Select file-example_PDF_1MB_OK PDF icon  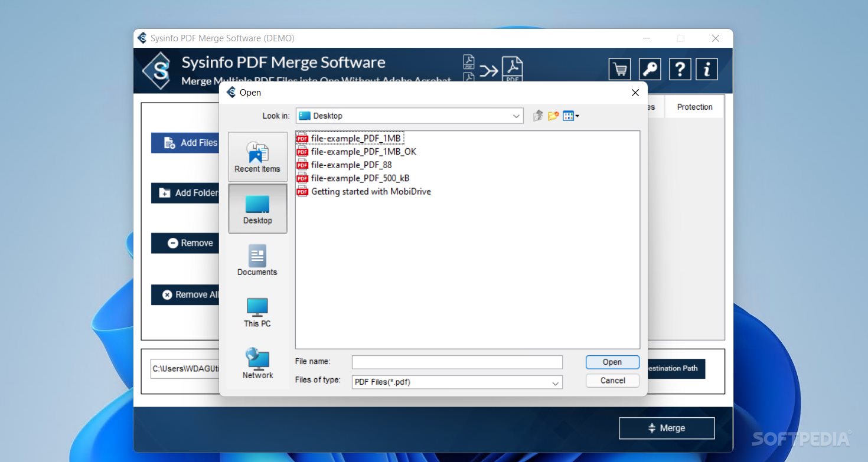point(302,152)
